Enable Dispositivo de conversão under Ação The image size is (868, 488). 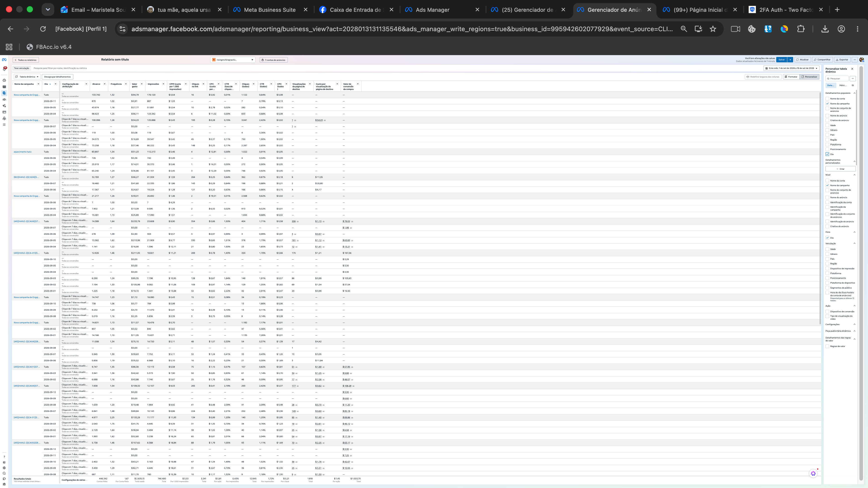[x=827, y=312]
